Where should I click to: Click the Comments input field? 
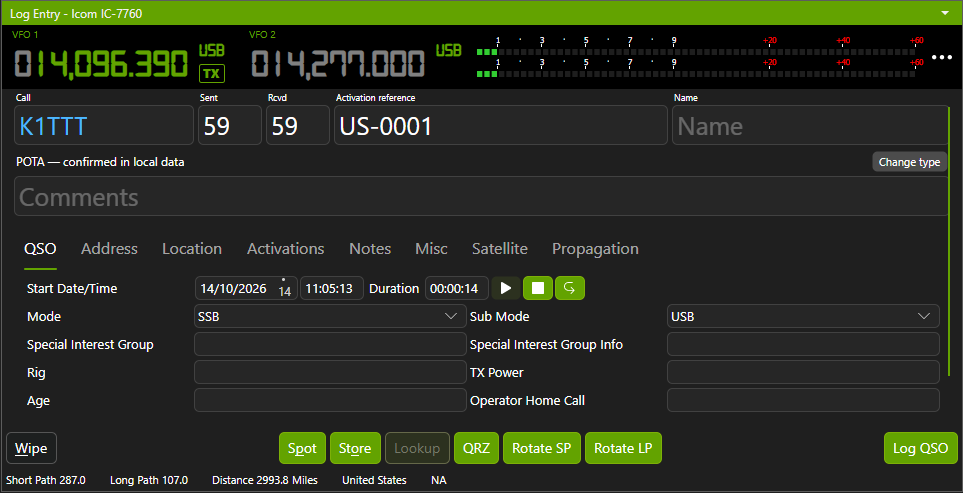[481, 196]
